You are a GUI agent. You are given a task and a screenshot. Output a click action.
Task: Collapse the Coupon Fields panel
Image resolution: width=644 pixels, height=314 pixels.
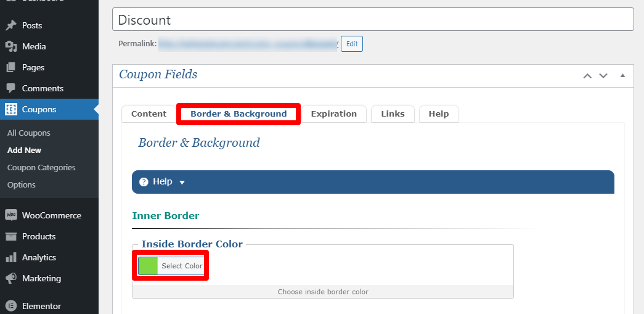622,76
